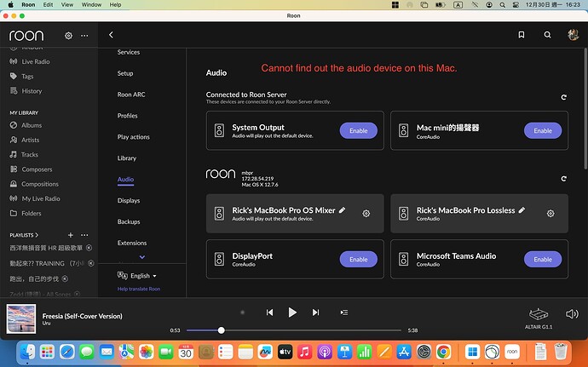Screen dimensions: 588x367
Task: Open the Window menu in menu bar
Action: click(91, 4)
